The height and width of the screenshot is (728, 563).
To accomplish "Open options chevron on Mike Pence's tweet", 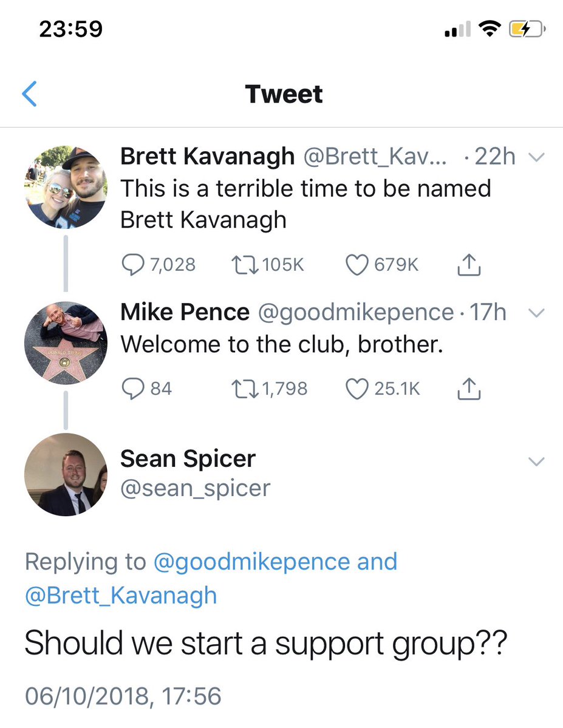I will coord(536,313).
